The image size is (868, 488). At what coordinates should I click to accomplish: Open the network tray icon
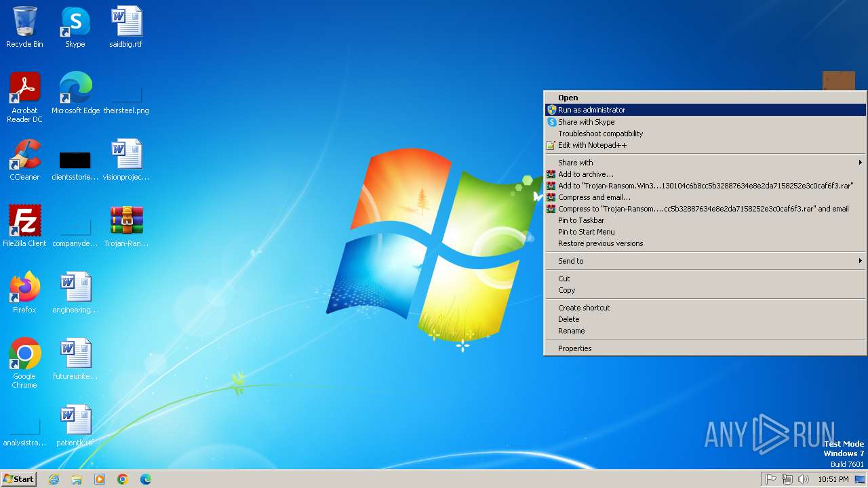pyautogui.click(x=787, y=479)
